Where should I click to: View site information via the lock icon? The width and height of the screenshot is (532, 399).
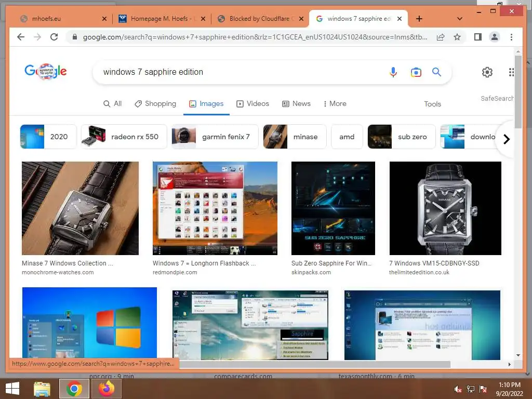tap(75, 37)
